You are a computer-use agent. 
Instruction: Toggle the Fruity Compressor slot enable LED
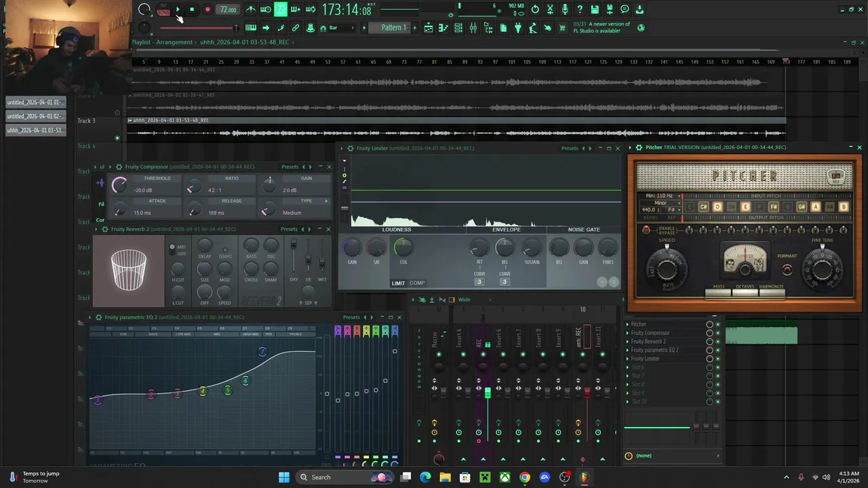pyautogui.click(x=717, y=333)
